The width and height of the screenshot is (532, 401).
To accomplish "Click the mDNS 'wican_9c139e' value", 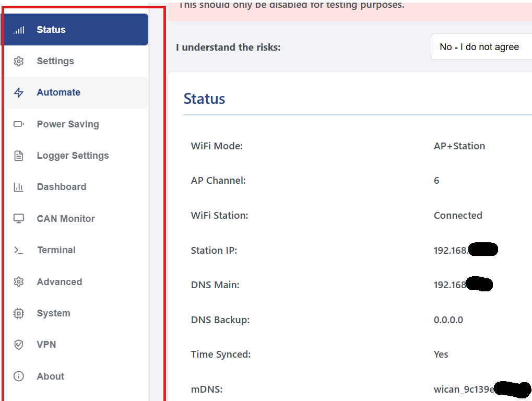I will coord(482,389).
